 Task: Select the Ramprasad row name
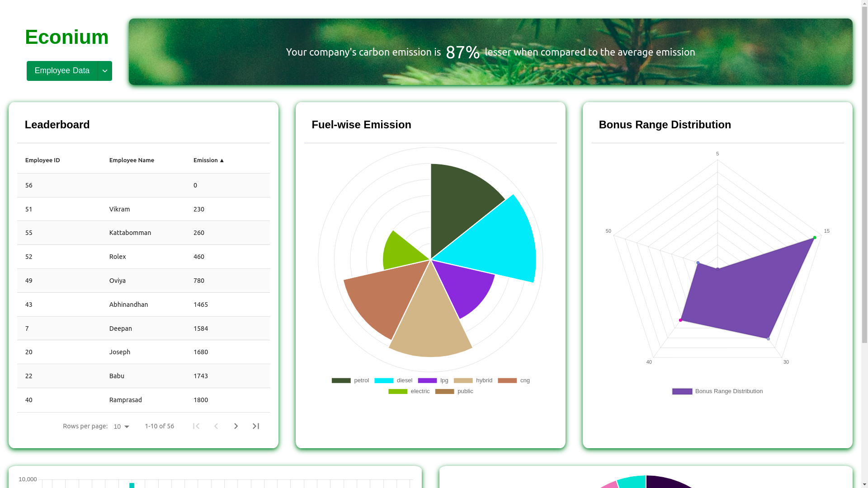[126, 400]
